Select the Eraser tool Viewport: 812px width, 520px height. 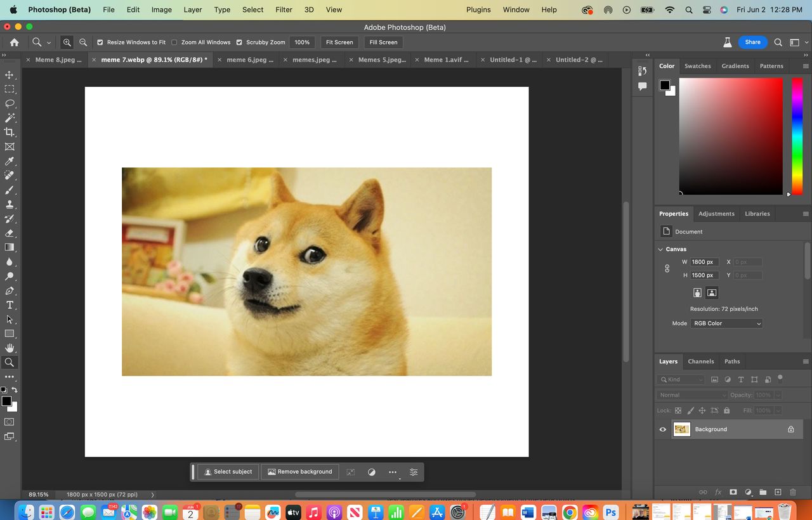[x=10, y=233]
